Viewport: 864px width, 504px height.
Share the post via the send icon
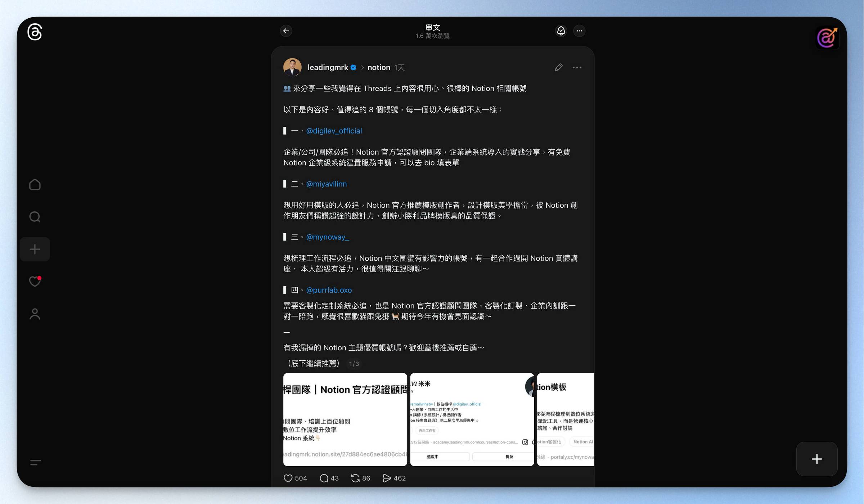[x=387, y=478]
